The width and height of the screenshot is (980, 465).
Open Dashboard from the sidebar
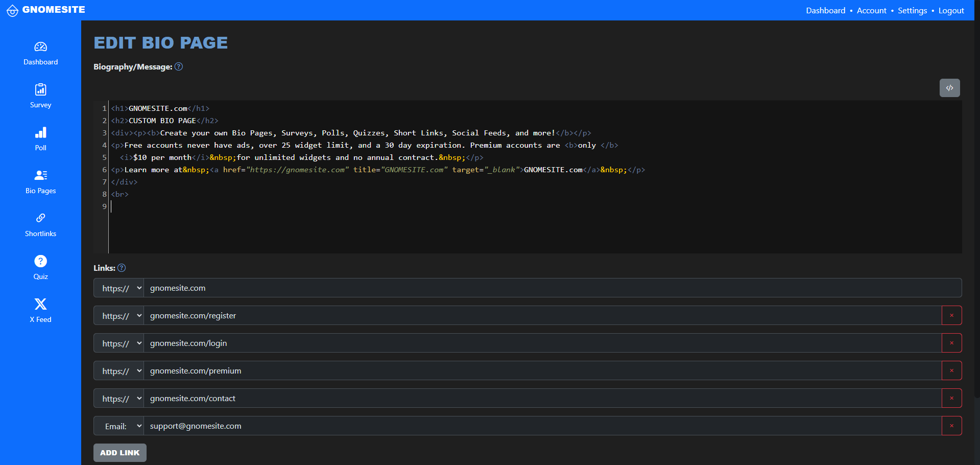coord(41,54)
